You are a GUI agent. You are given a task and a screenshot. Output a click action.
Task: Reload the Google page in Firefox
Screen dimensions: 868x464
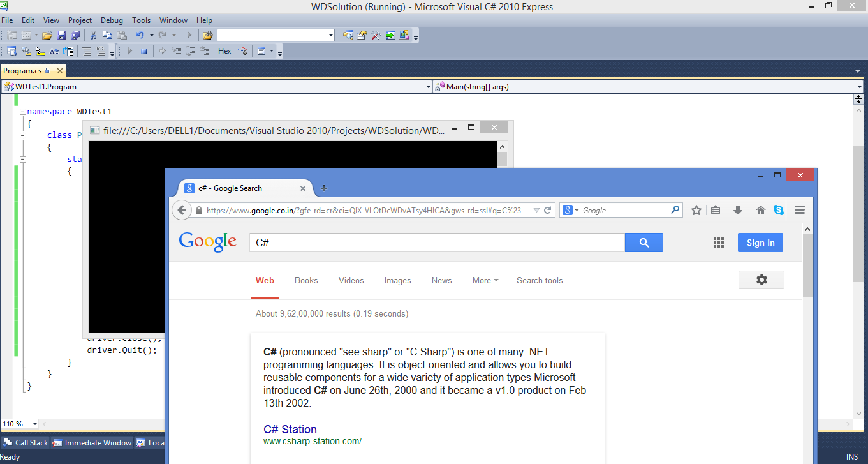click(x=547, y=210)
